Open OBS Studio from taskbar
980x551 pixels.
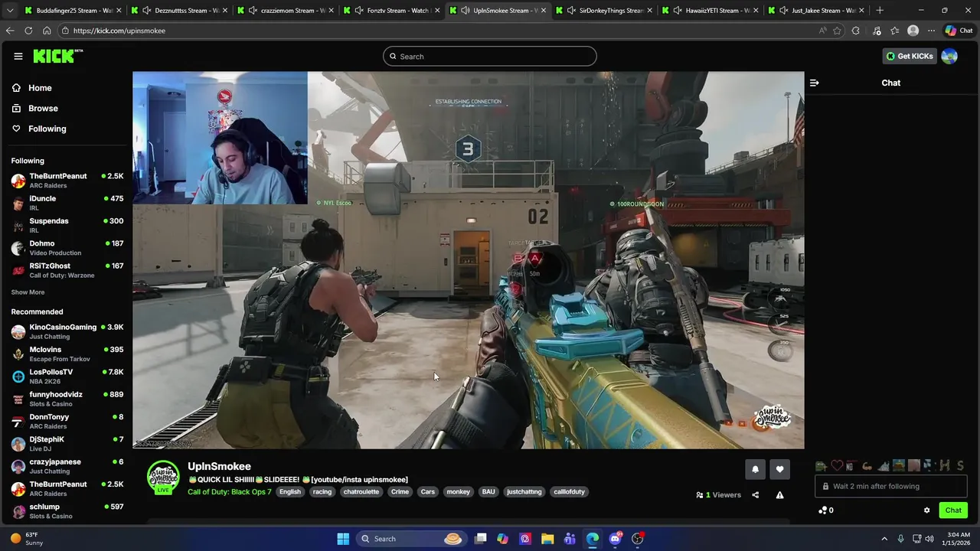click(x=638, y=539)
